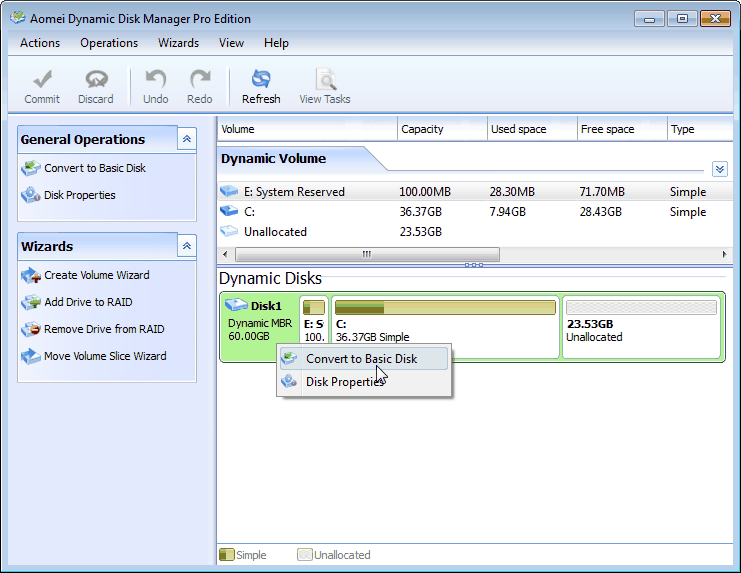Sort by the Used space column header

[532, 129]
